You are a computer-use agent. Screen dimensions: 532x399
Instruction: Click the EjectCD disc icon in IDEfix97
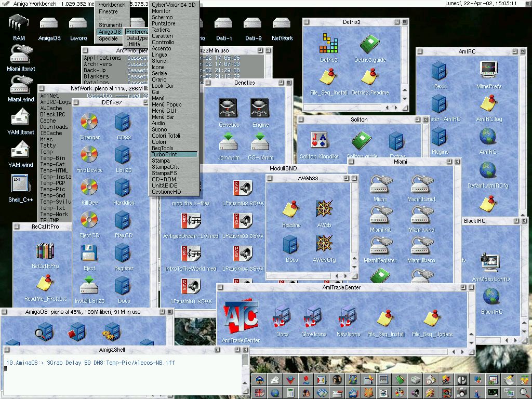point(89,220)
